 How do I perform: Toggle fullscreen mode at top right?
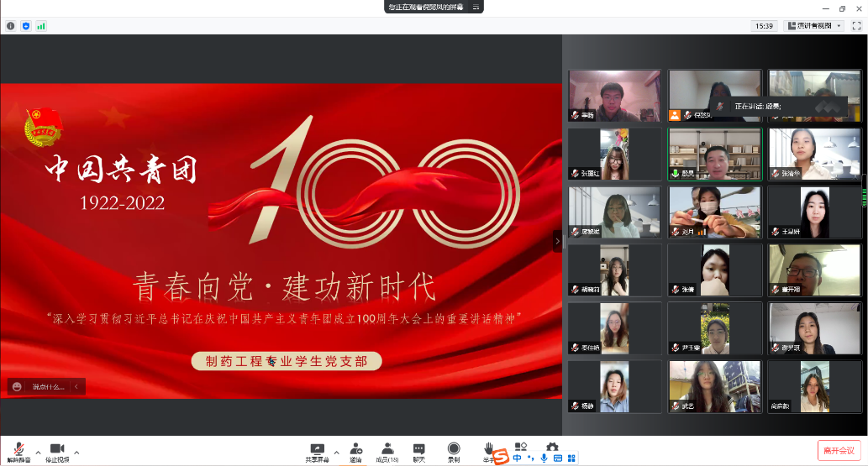coord(856,26)
